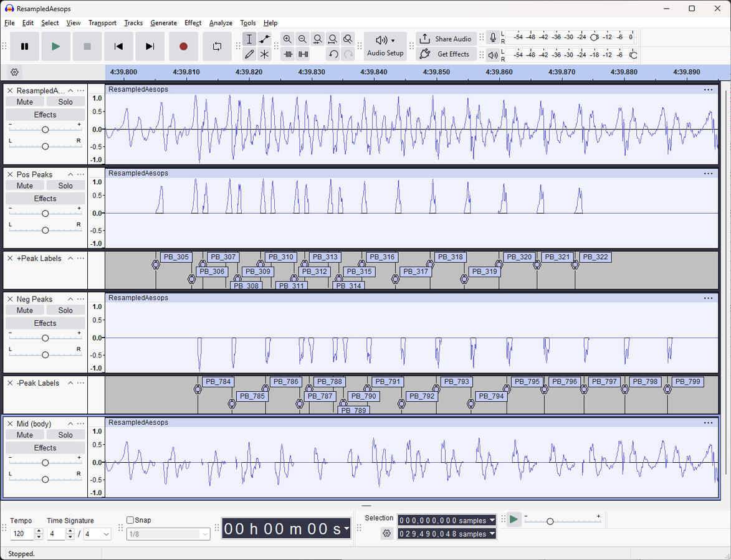This screenshot has width=731, height=560.
Task: Open the selection format samples dropdown
Action: pyautogui.click(x=492, y=520)
